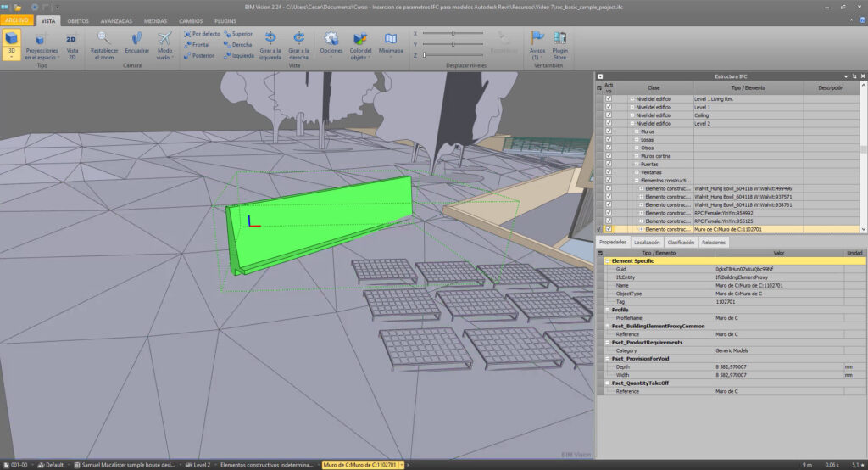868x470 pixels.
Task: Collapse the Pset_ProvisionForVoid property group
Action: 608,358
